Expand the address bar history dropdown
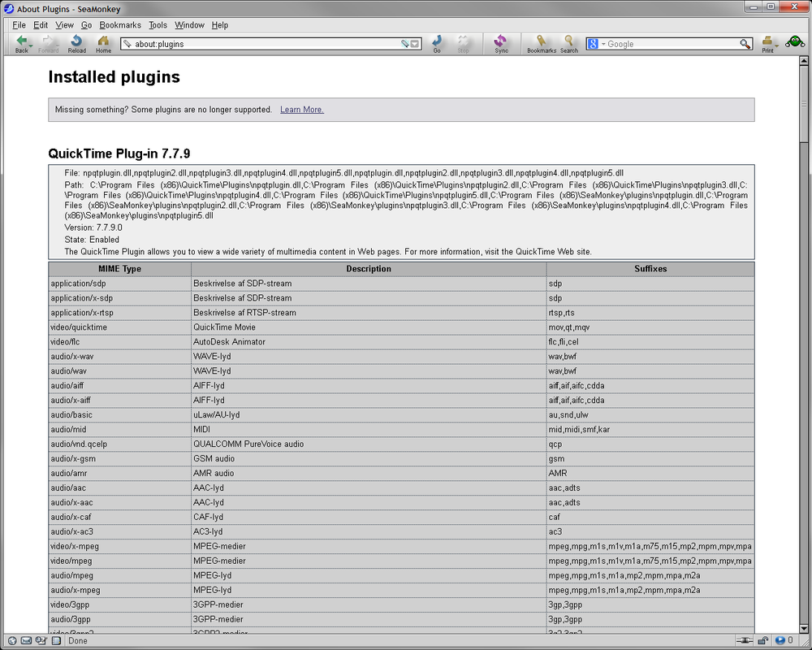This screenshot has height=650, width=812. 415,44
